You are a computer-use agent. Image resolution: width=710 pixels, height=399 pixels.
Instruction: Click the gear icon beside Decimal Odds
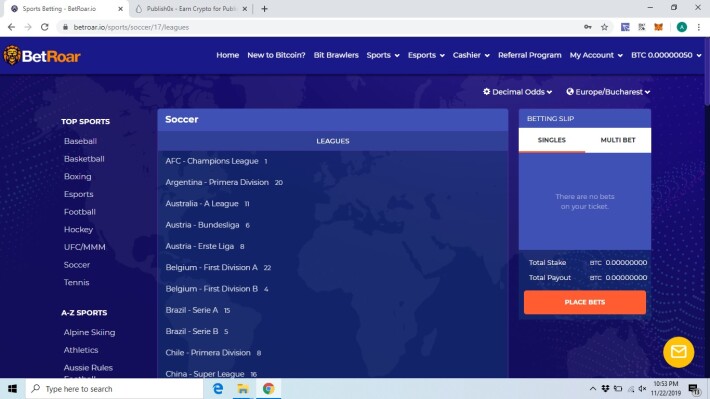[486, 91]
